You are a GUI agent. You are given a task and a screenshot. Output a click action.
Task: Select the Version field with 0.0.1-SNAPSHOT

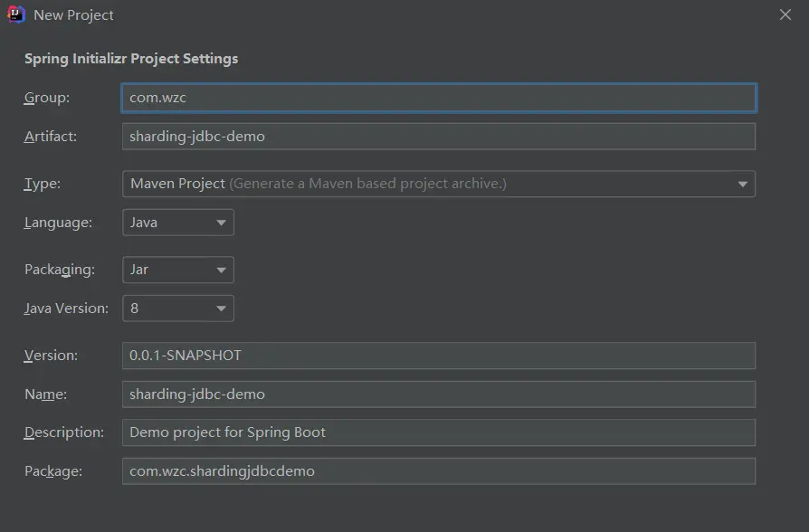coord(438,356)
